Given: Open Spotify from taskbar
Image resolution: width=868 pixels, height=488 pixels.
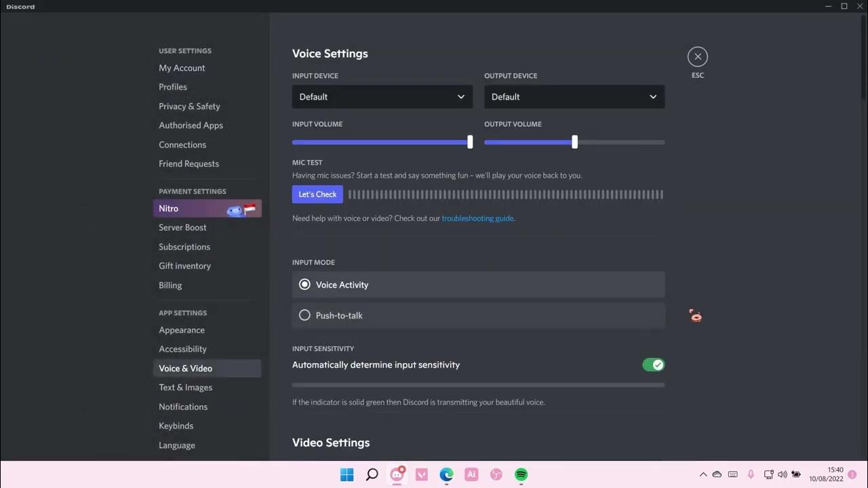Looking at the screenshot, I should (x=521, y=474).
